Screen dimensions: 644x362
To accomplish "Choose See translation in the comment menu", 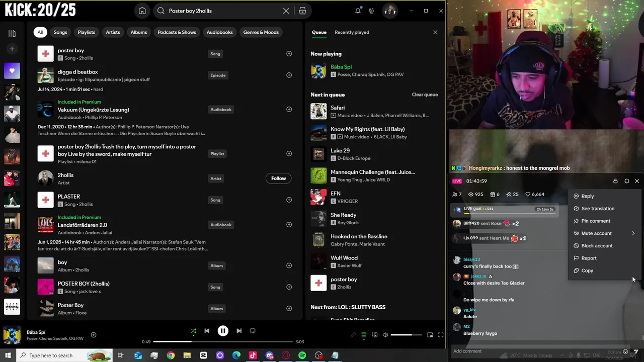I will (x=605, y=209).
